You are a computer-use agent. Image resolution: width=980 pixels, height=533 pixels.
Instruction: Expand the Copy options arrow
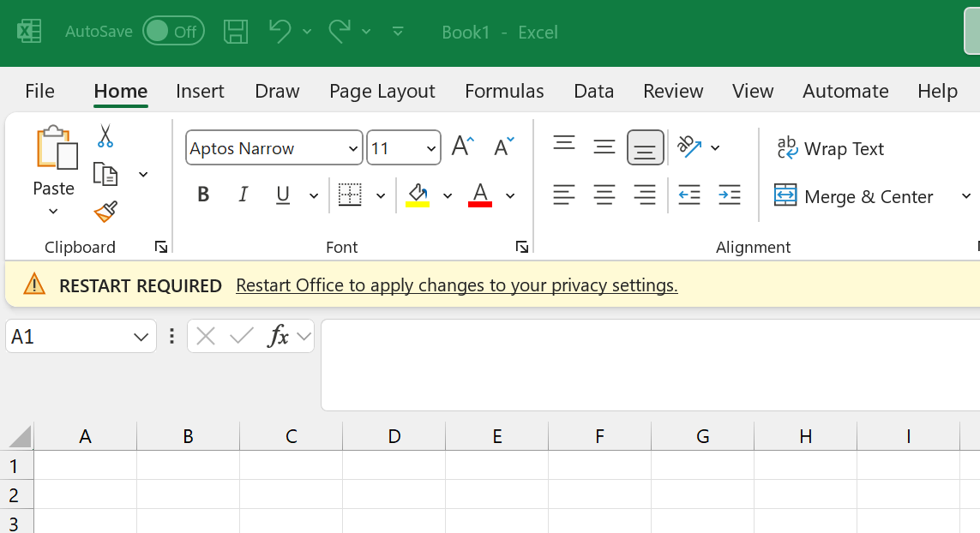tap(143, 174)
